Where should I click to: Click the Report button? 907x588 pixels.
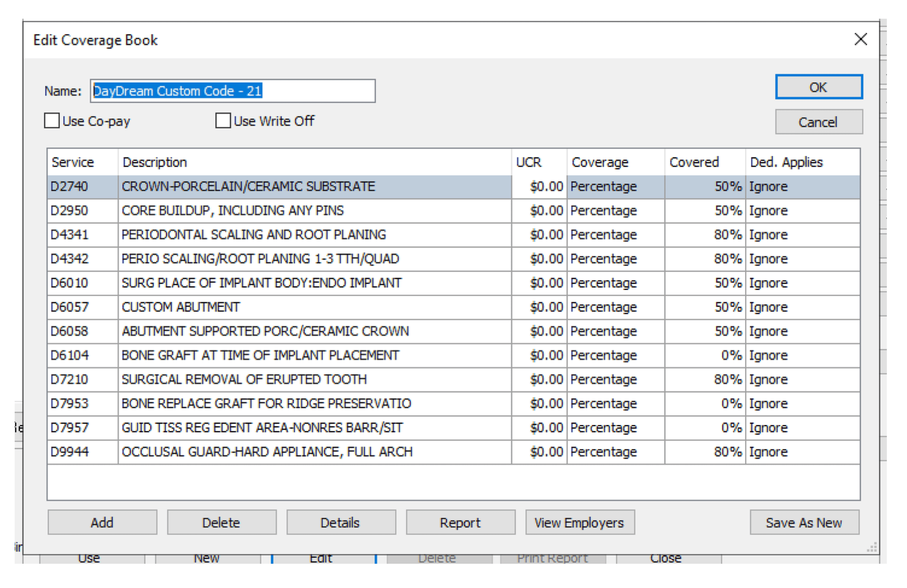[461, 522]
